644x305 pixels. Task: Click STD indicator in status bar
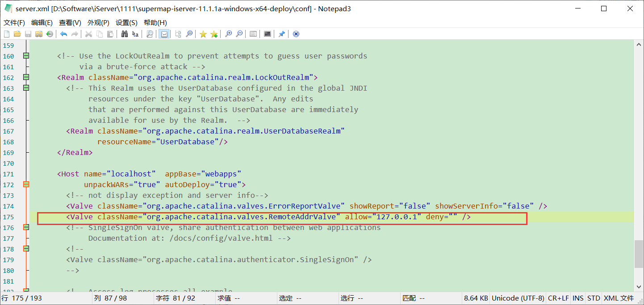[594, 298]
